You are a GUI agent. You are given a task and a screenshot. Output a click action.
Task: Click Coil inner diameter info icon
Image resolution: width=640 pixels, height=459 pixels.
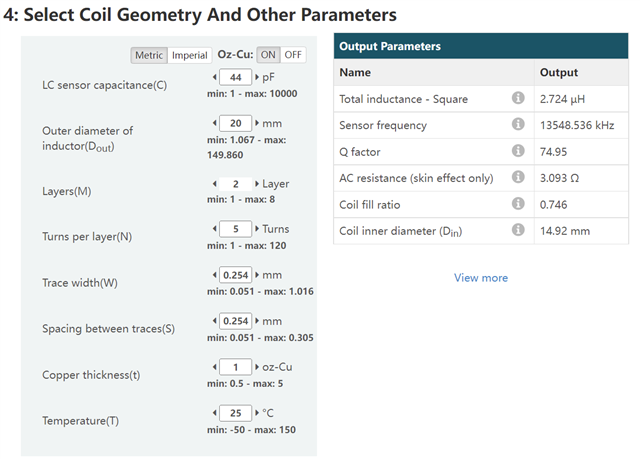click(518, 230)
